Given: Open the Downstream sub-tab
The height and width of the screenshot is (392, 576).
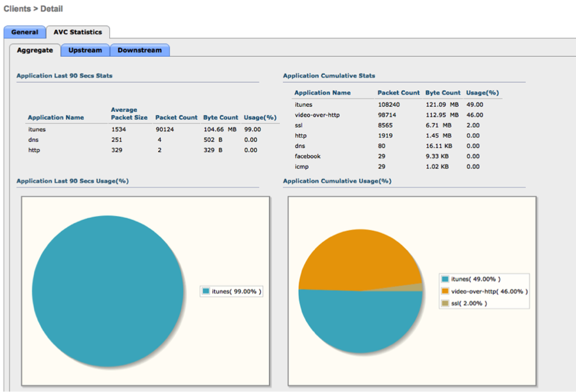Looking at the screenshot, I should point(140,50).
